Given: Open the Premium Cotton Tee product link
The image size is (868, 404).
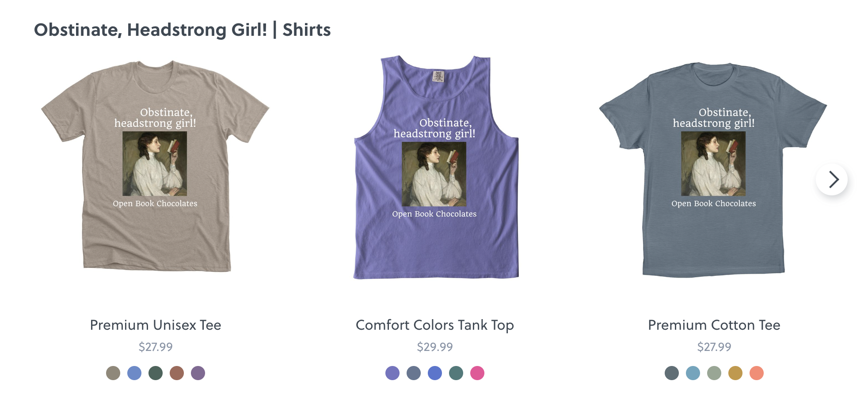Looking at the screenshot, I should coord(714,325).
